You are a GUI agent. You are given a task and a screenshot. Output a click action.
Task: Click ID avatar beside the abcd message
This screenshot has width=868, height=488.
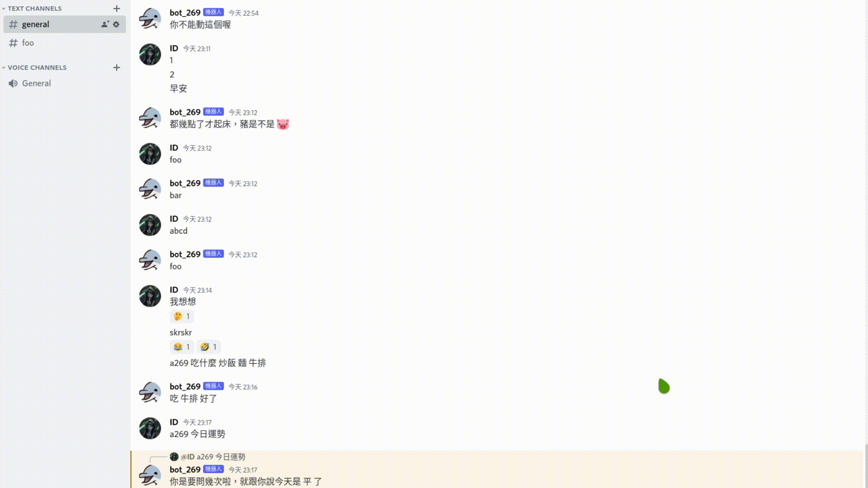(x=150, y=225)
